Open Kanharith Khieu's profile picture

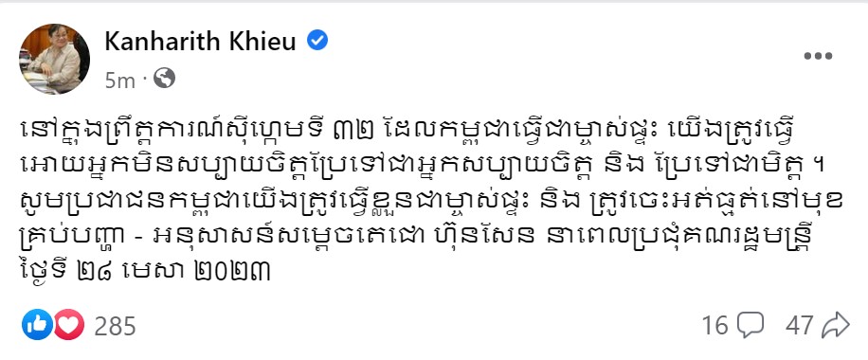[x=54, y=59]
